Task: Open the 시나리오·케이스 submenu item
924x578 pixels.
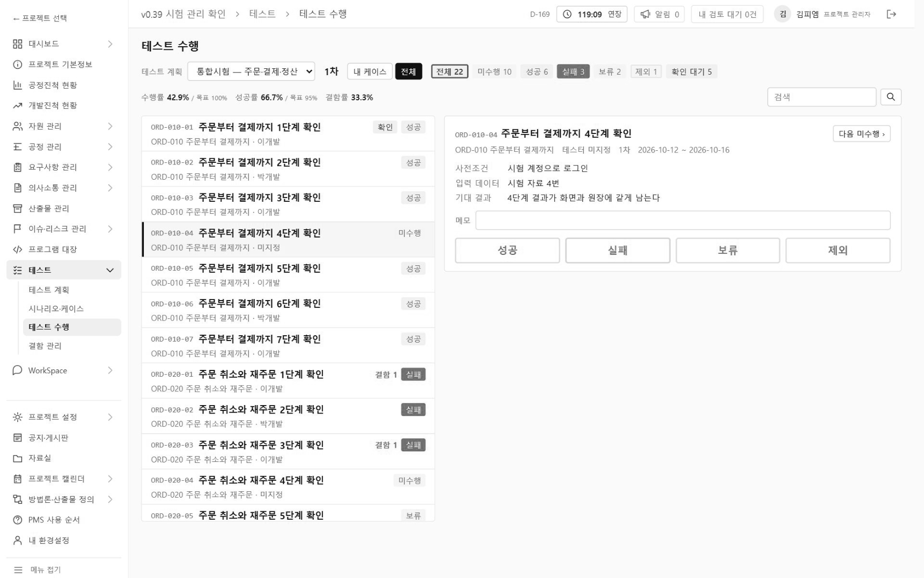Action: pyautogui.click(x=72, y=308)
